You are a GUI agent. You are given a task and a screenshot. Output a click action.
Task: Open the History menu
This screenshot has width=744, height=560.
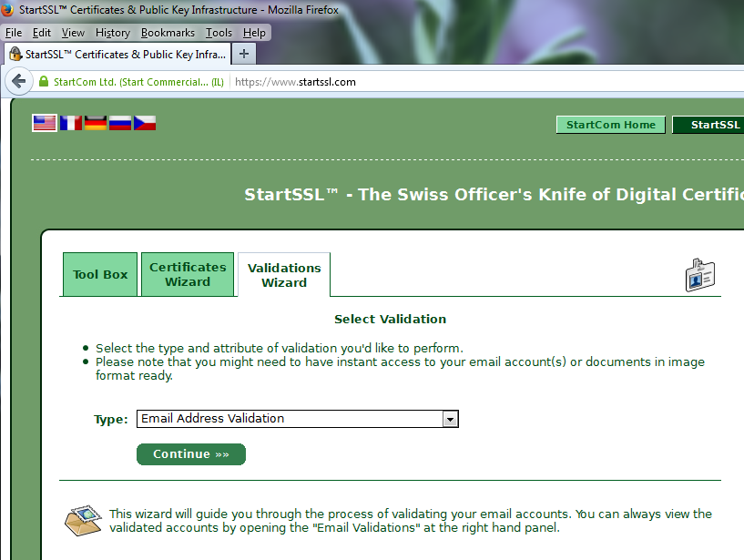pyautogui.click(x=112, y=33)
